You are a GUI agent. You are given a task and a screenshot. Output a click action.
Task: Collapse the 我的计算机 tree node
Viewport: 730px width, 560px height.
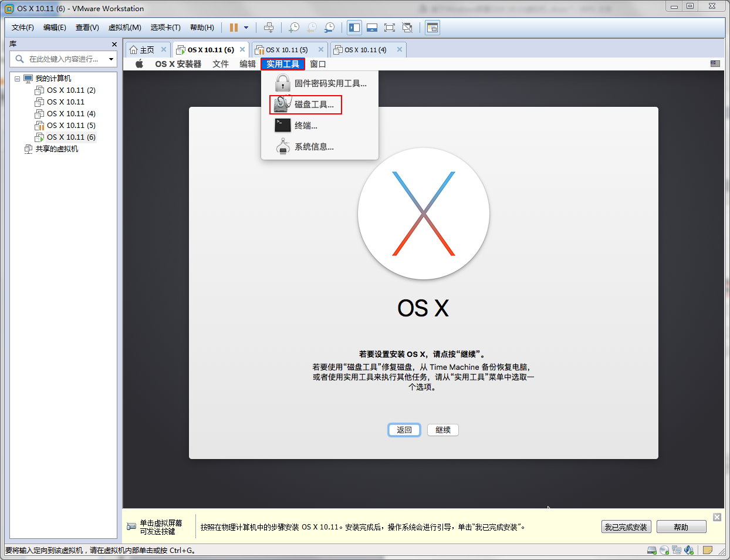pos(18,79)
